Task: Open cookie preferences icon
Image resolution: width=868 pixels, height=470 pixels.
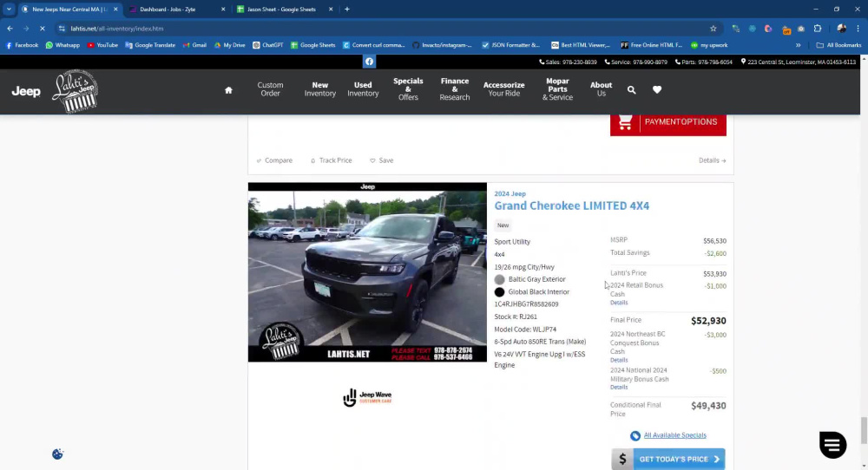Action: click(57, 454)
